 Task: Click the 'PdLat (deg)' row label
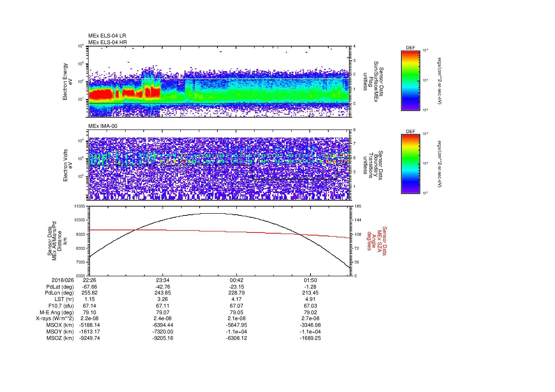(60, 287)
